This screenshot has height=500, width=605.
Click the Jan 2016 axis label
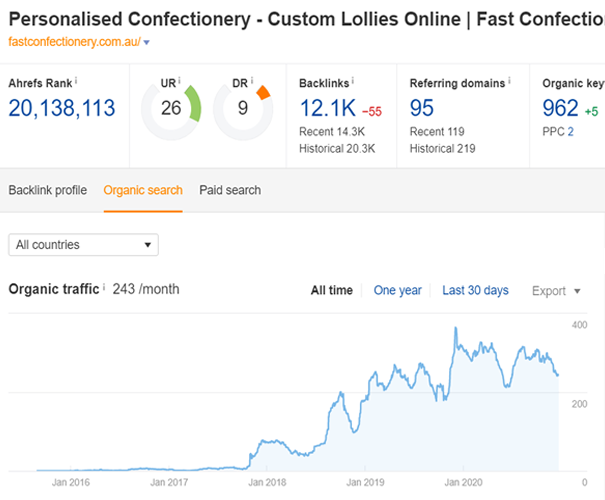tap(71, 482)
